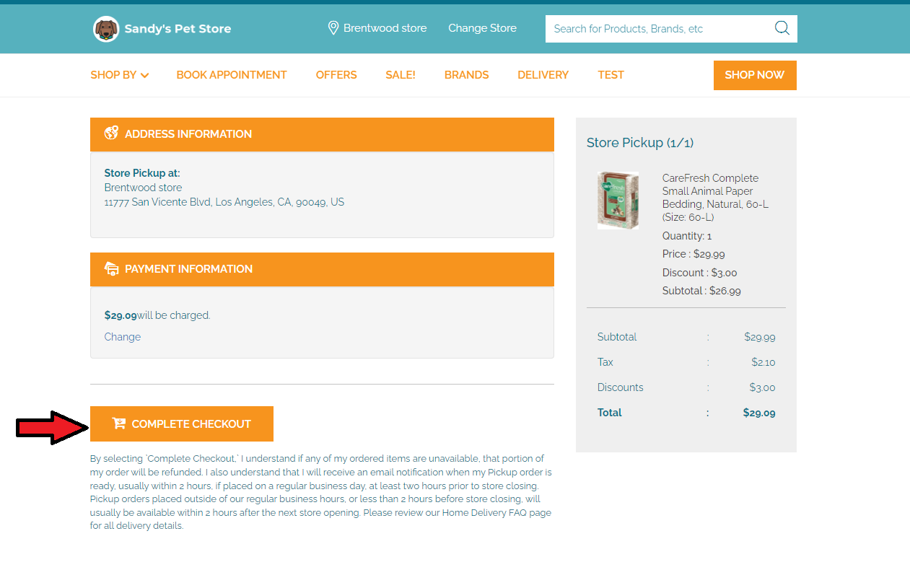Click the Brentwood store header link
The width and height of the screenshot is (910, 588).
385,28
